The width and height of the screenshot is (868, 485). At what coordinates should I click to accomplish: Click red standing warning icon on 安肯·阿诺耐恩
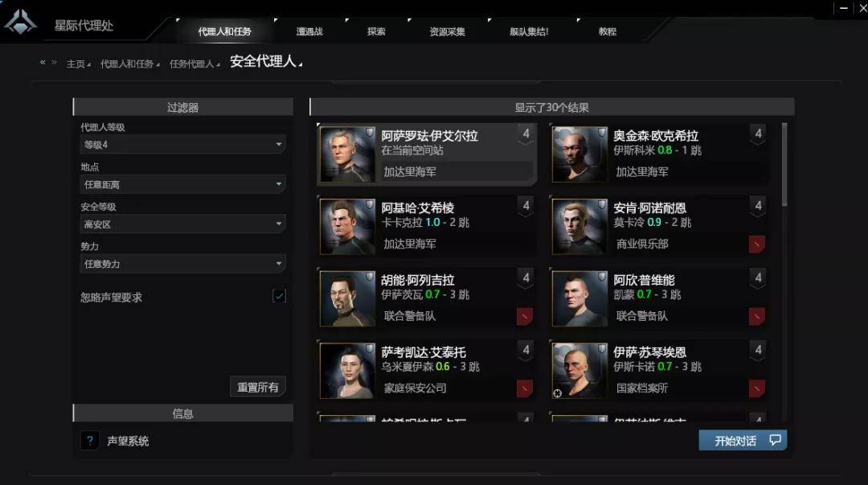tap(757, 244)
